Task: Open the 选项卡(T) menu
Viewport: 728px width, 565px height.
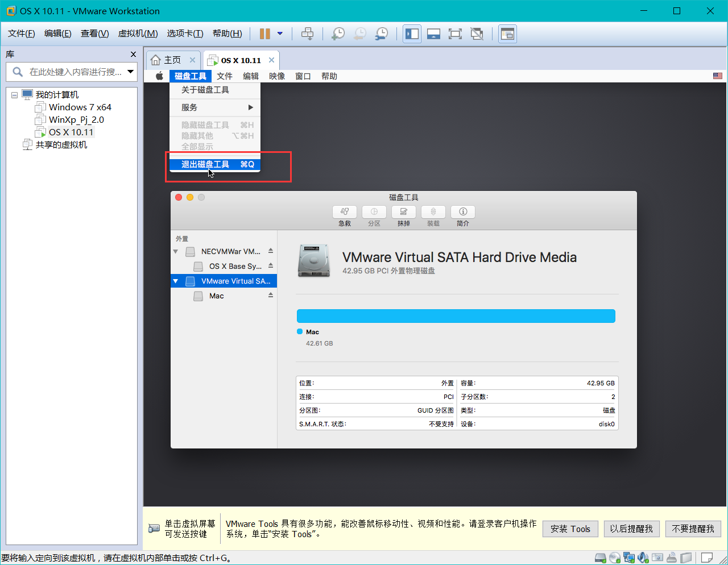Action: pos(185,34)
